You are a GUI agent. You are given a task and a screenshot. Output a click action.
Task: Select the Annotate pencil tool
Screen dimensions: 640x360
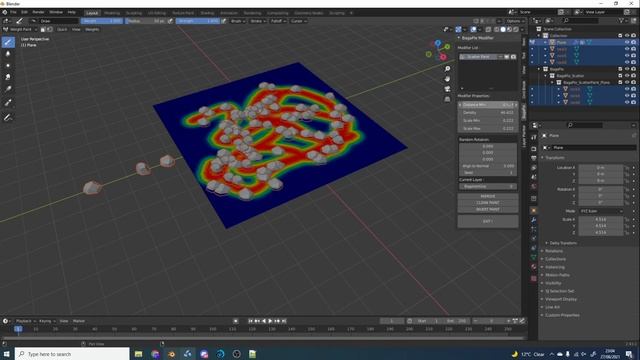pos(8,118)
